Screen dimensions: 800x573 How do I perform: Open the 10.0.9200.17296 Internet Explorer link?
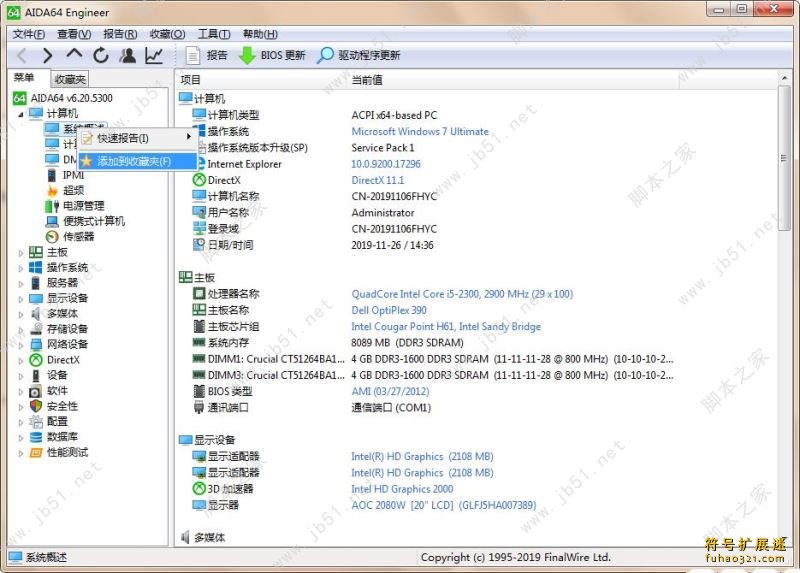pyautogui.click(x=386, y=164)
